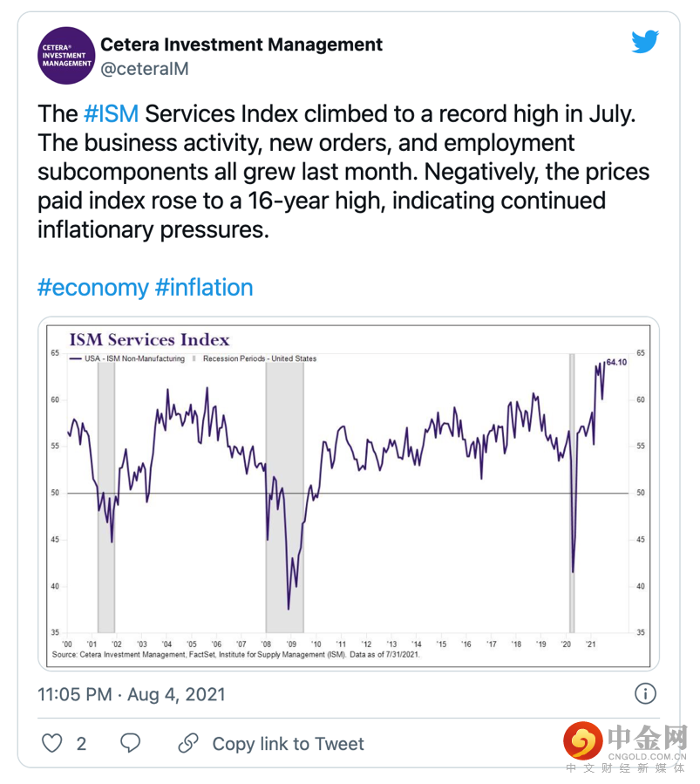
Task: Open the #economy hashtag
Action: [x=92, y=287]
